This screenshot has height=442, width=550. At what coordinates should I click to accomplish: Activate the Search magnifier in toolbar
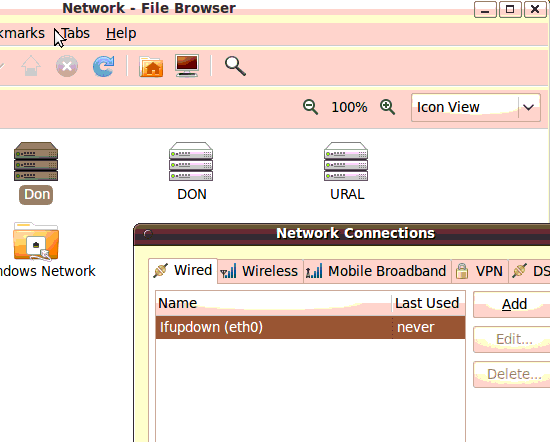pyautogui.click(x=235, y=66)
